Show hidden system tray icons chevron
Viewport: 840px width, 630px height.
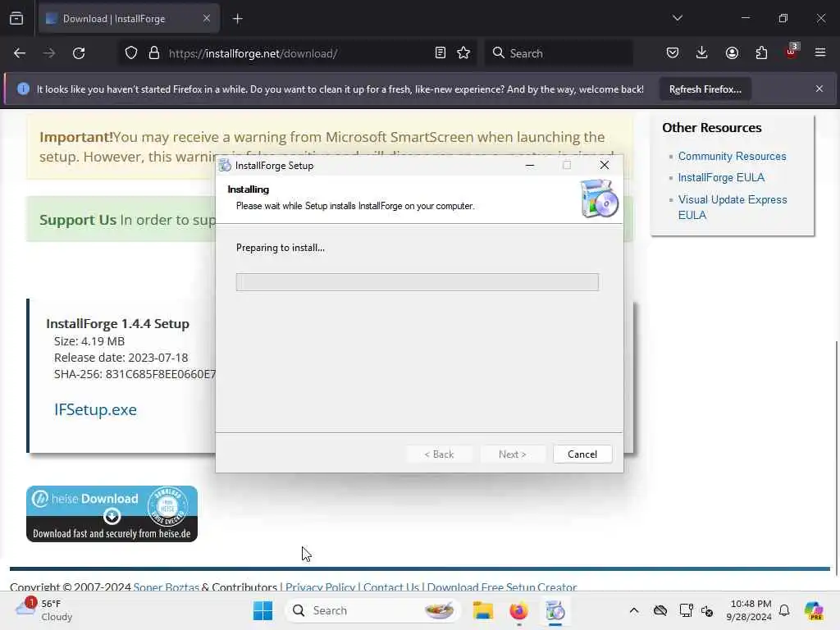tap(634, 610)
